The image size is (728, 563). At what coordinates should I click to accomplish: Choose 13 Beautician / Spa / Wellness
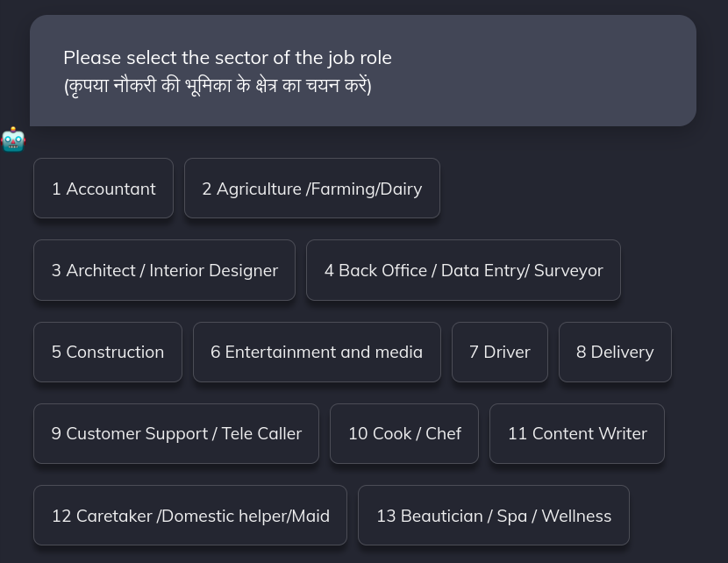[494, 515]
